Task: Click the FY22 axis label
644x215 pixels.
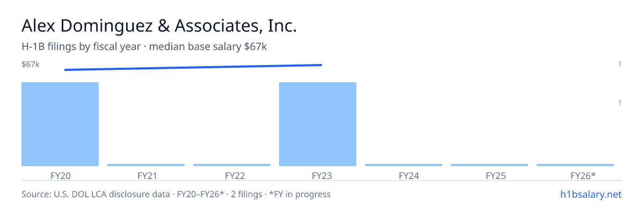Action: (x=232, y=175)
